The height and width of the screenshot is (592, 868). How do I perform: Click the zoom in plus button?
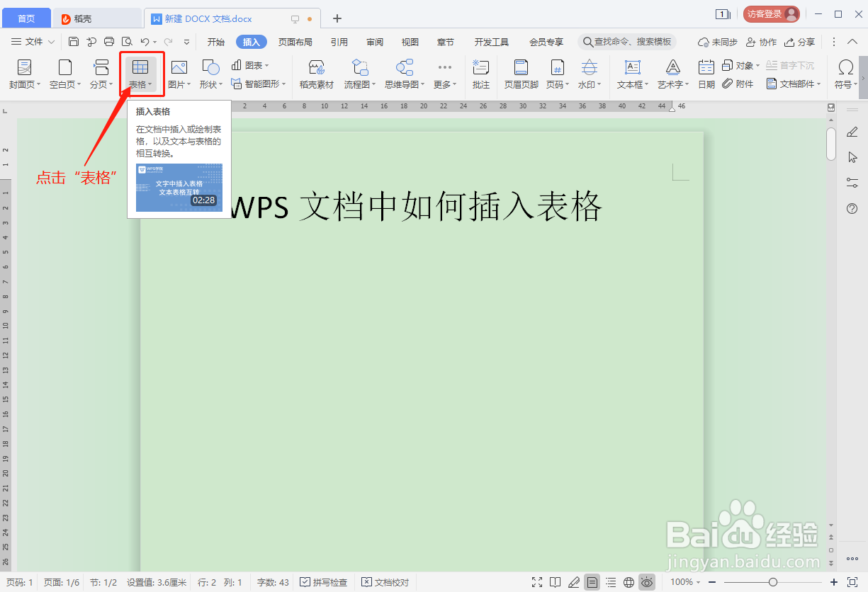tap(833, 582)
